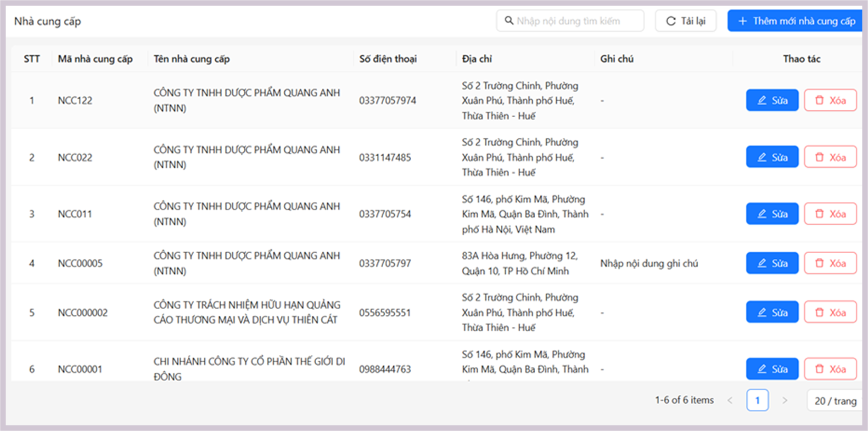
Task: Click phone number 0331147485
Action: 385,157
